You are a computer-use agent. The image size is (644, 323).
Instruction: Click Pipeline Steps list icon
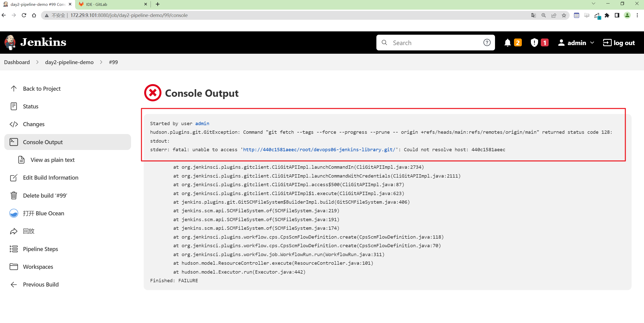click(x=14, y=249)
